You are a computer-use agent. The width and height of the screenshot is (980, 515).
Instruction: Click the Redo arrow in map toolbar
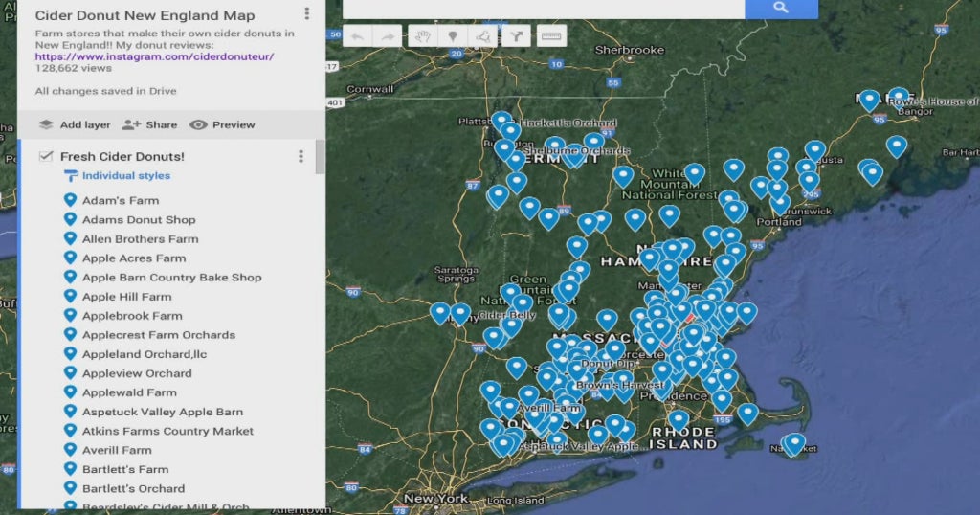point(388,37)
